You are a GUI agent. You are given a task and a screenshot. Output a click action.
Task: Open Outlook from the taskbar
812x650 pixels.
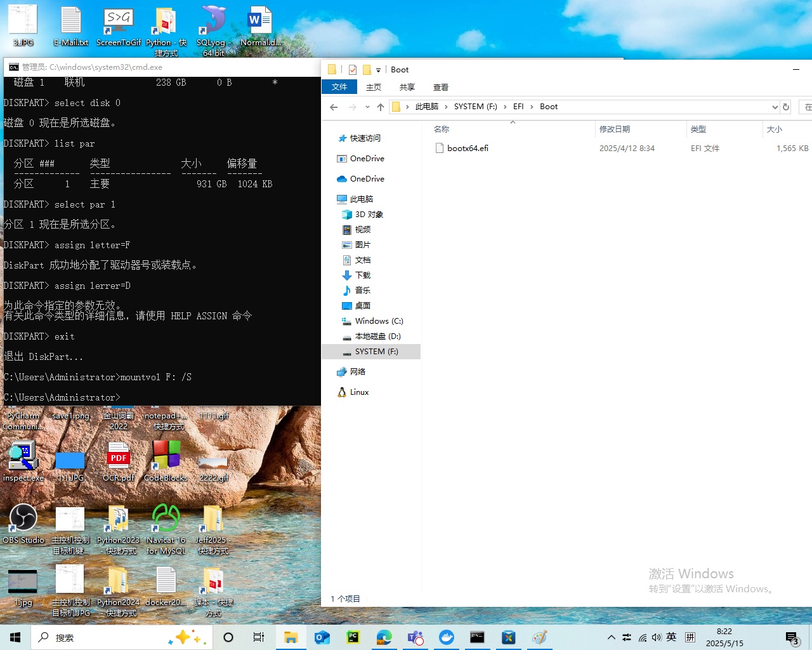322,637
